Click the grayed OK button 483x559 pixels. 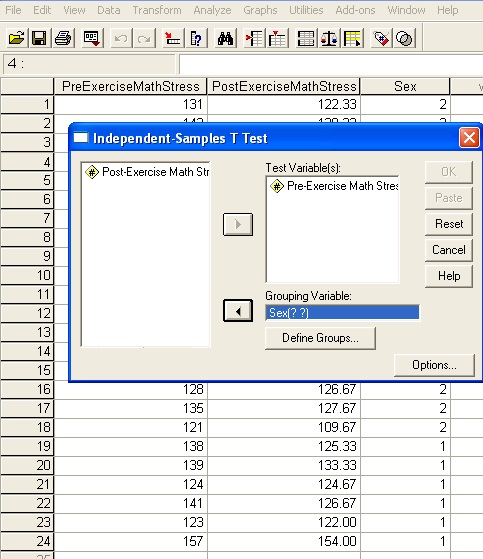point(449,172)
